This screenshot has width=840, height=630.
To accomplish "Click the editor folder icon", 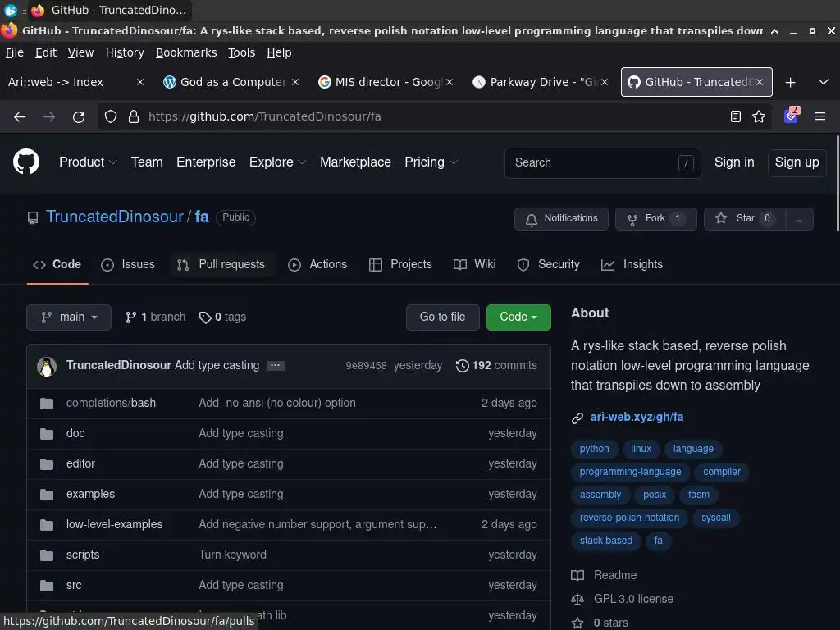I will point(47,464).
